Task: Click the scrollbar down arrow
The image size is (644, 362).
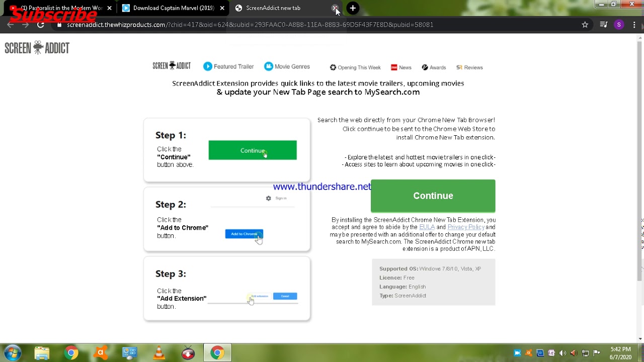Action: (639, 338)
